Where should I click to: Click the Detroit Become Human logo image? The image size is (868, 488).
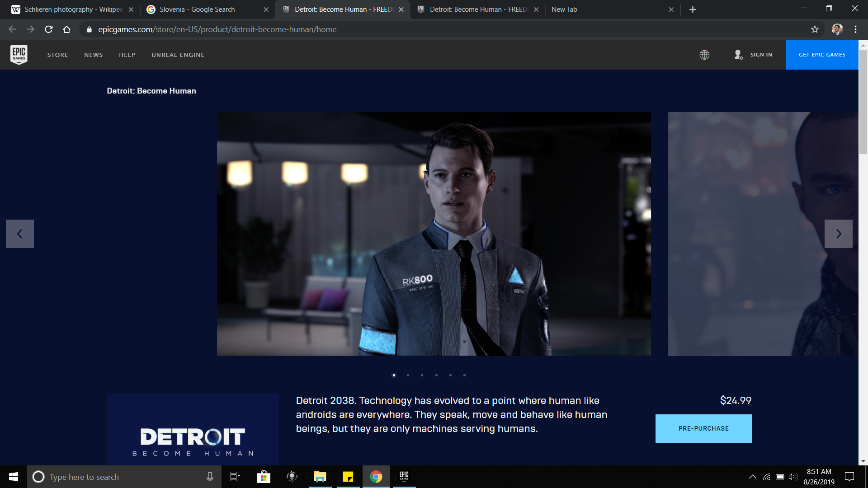pyautogui.click(x=193, y=429)
